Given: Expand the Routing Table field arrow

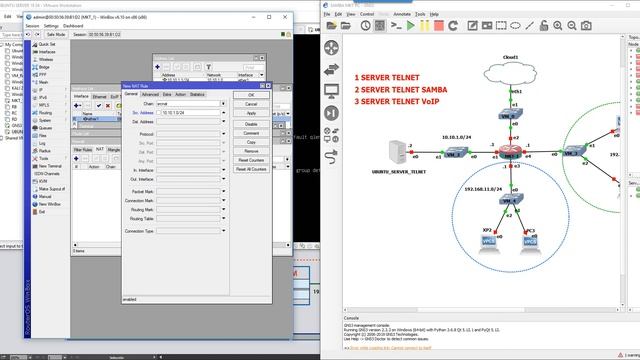Looking at the screenshot, I should [223, 218].
